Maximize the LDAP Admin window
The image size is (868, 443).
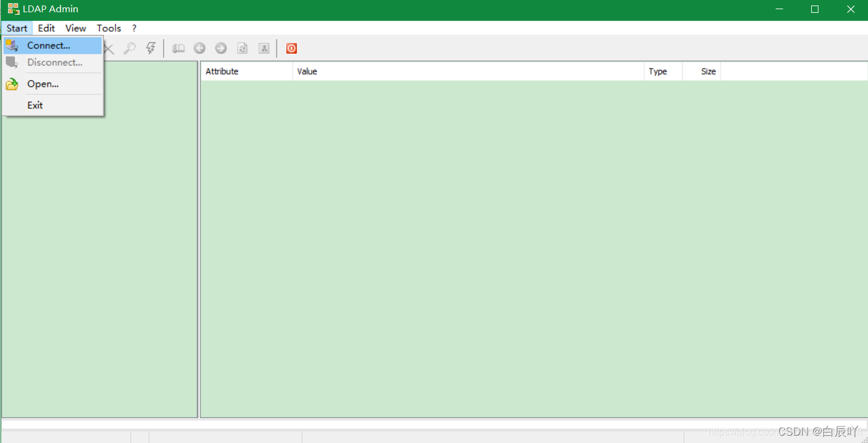point(815,9)
